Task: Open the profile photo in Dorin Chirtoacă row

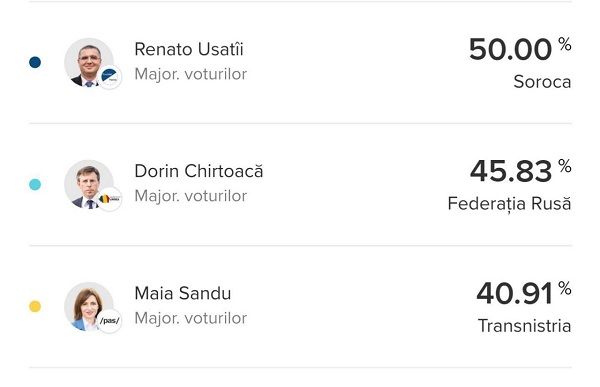Action: [x=89, y=185]
